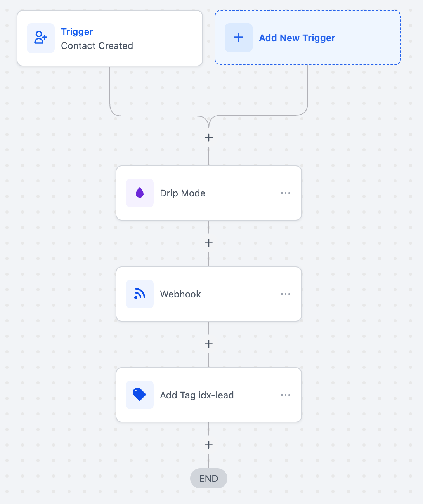423x504 pixels.
Task: Show options for Add Tag idx-lead
Action: (286, 395)
